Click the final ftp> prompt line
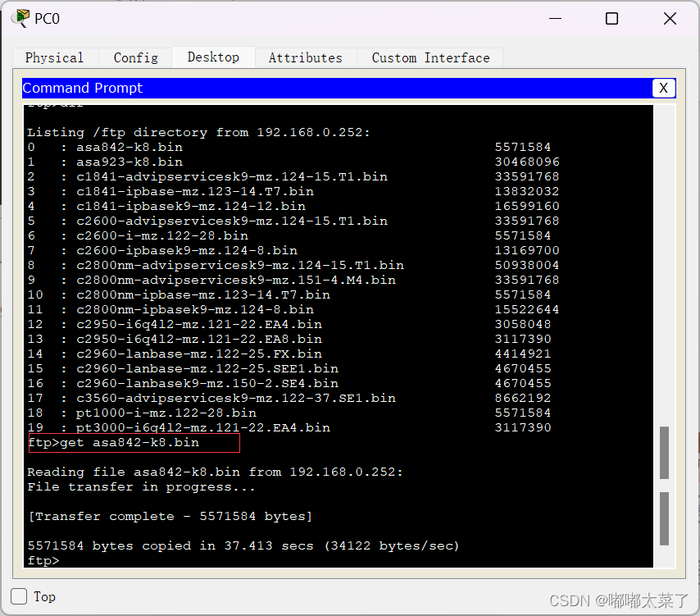 coord(43,560)
